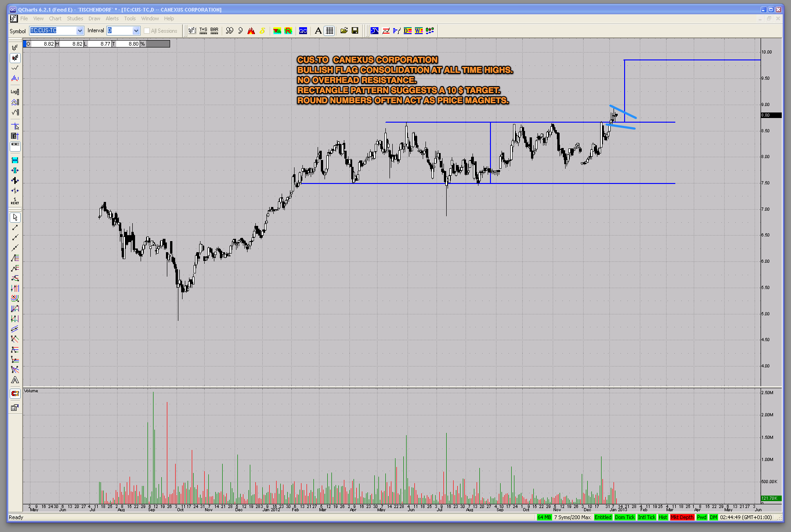Expand the Interval dropdown
This screenshot has width=791, height=532.
(136, 31)
